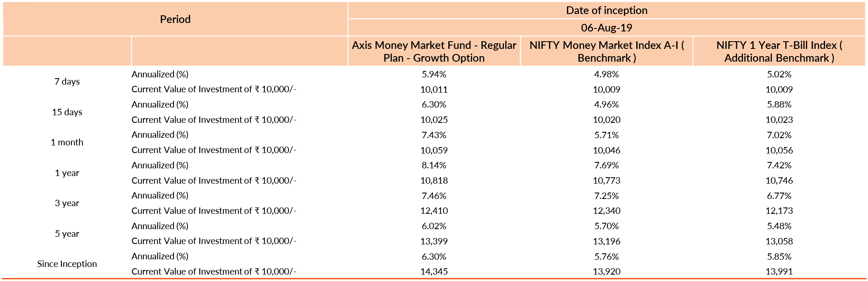
Task: Click the 5.94% fund return for 7 days
Action: pyautogui.click(x=434, y=74)
